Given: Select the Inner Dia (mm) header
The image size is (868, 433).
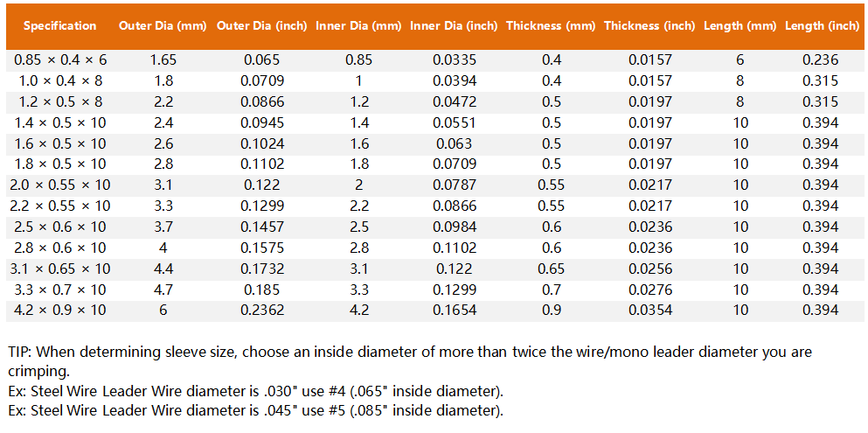Looking at the screenshot, I should pyautogui.click(x=358, y=26).
